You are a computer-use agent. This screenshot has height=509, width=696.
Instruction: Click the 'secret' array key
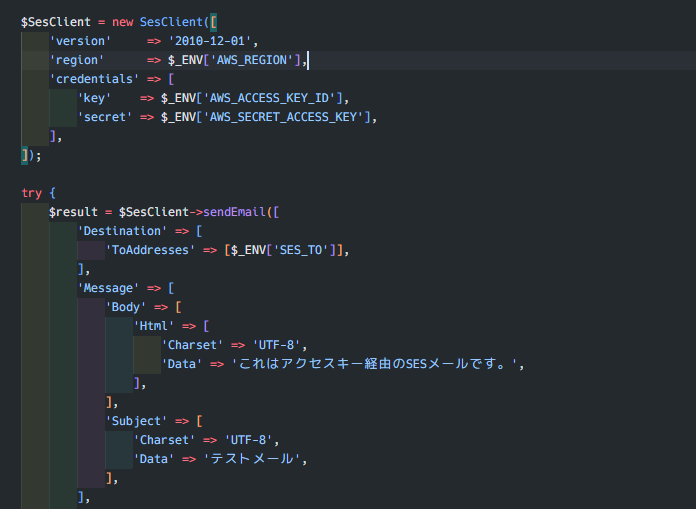point(105,117)
